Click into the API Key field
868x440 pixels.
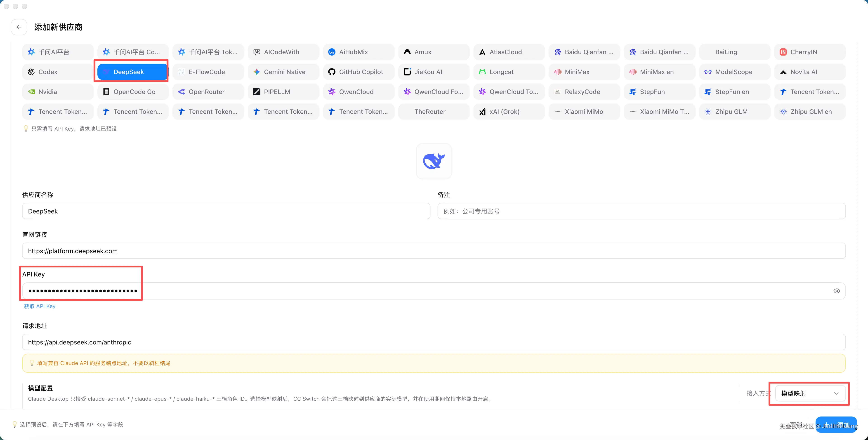[x=434, y=291]
